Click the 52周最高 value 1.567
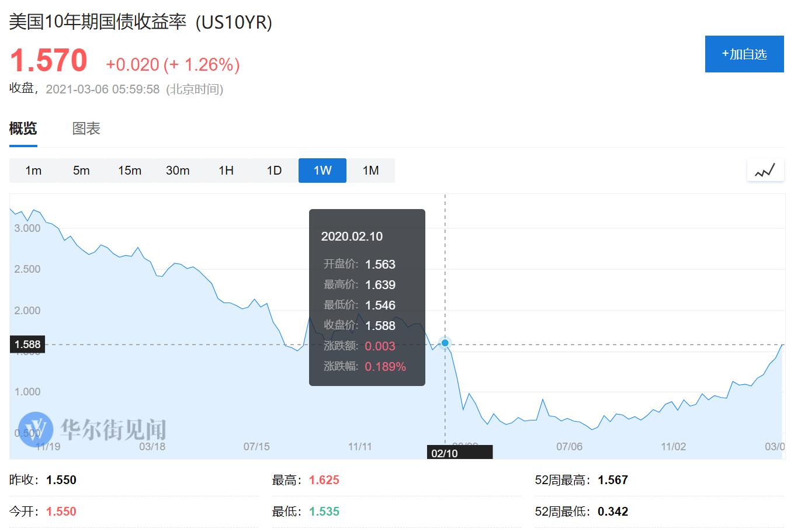Image resolution: width=801 pixels, height=532 pixels. tap(613, 480)
